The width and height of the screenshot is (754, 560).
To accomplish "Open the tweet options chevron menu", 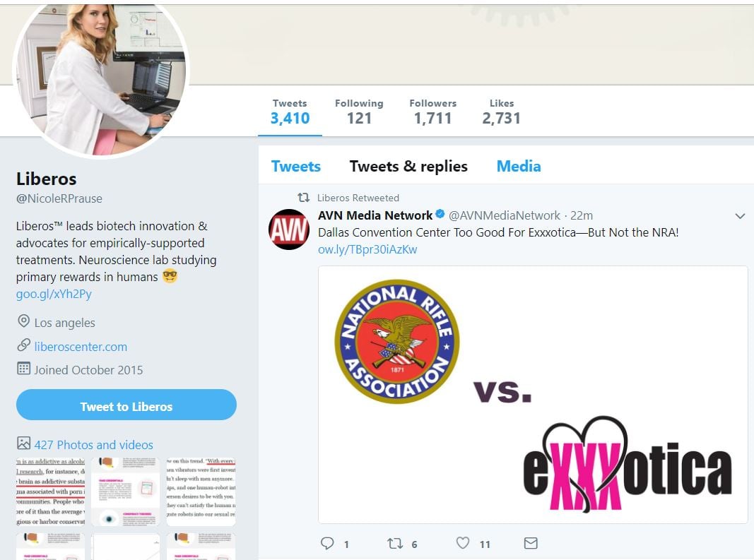I will tap(740, 216).
